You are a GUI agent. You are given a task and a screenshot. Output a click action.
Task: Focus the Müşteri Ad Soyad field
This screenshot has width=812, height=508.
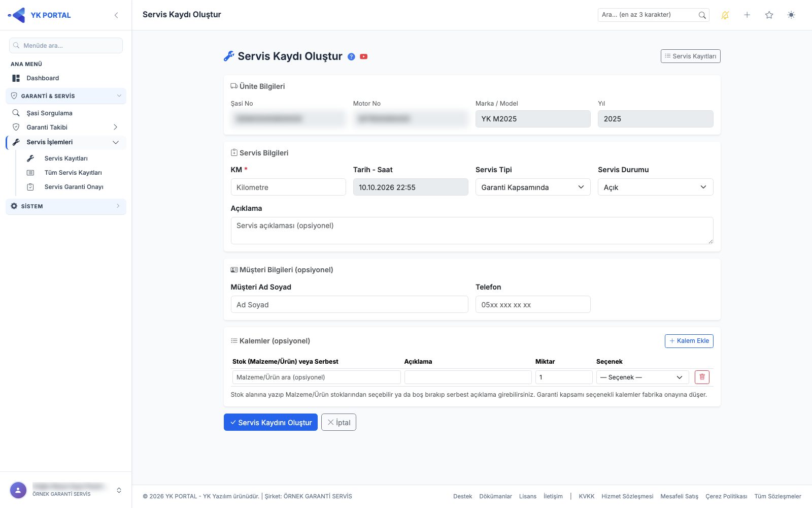click(349, 304)
